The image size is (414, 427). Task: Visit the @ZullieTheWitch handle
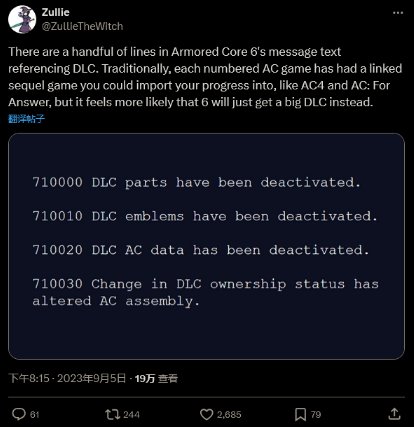pyautogui.click(x=82, y=26)
